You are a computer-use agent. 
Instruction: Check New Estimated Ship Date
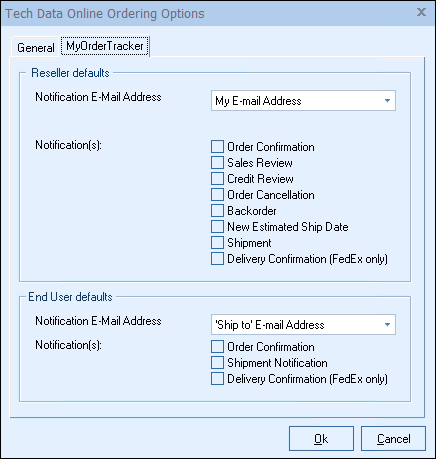217,227
